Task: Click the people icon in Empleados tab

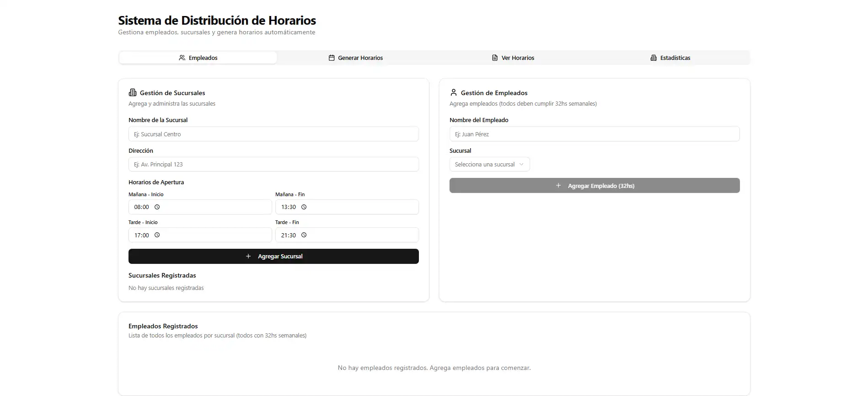Action: (x=182, y=58)
